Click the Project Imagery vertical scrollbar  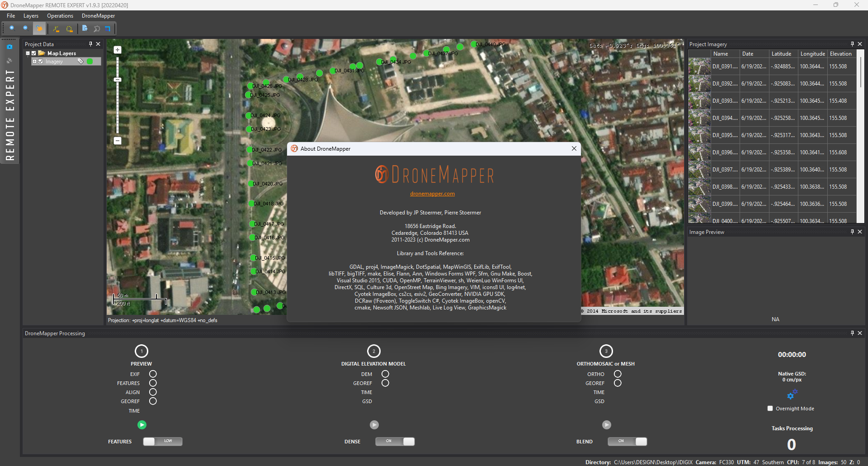(861, 72)
